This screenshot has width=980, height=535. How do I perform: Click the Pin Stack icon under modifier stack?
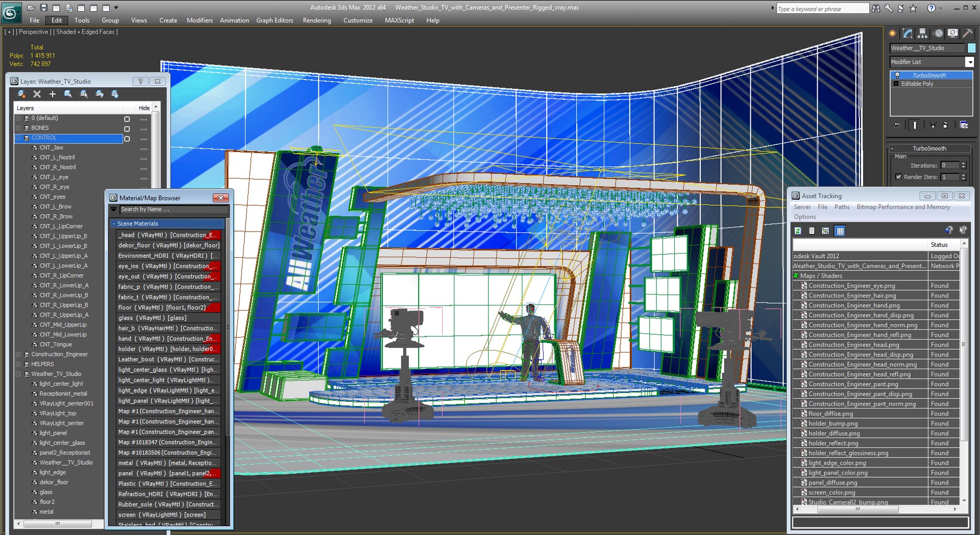coord(897,125)
